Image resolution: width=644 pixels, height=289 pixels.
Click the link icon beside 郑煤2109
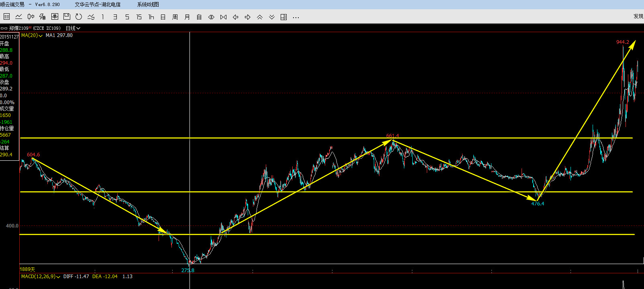point(4,28)
